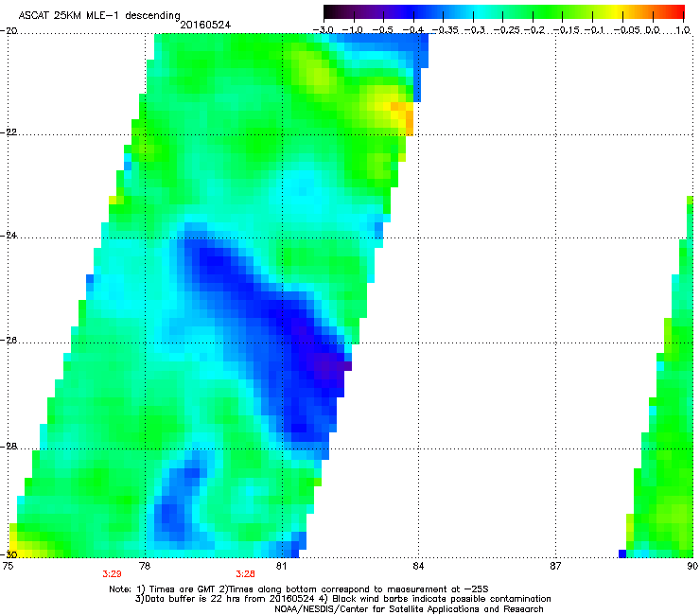Click the title 'ASCAT 25KM MLE-1 descending'

(x=99, y=15)
